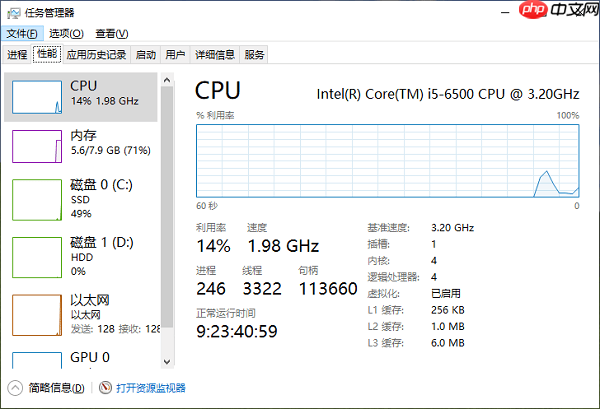Click the Resource Monitor icon
The height and width of the screenshot is (409, 600).
click(105, 388)
